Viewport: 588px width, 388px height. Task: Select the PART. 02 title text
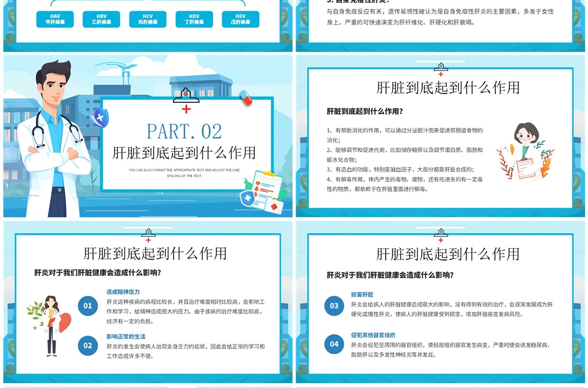tap(184, 131)
